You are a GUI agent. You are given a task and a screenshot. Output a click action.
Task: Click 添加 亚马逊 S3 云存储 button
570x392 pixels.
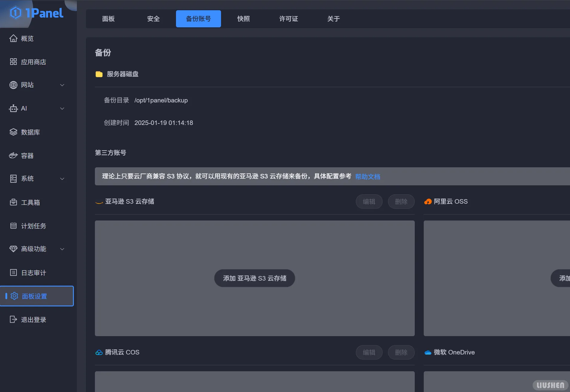[x=254, y=278]
